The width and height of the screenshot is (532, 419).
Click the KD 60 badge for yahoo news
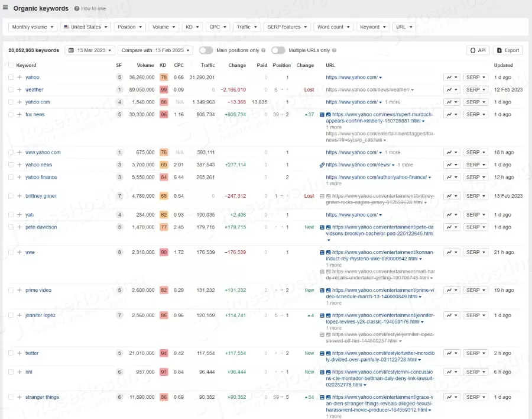164,165
